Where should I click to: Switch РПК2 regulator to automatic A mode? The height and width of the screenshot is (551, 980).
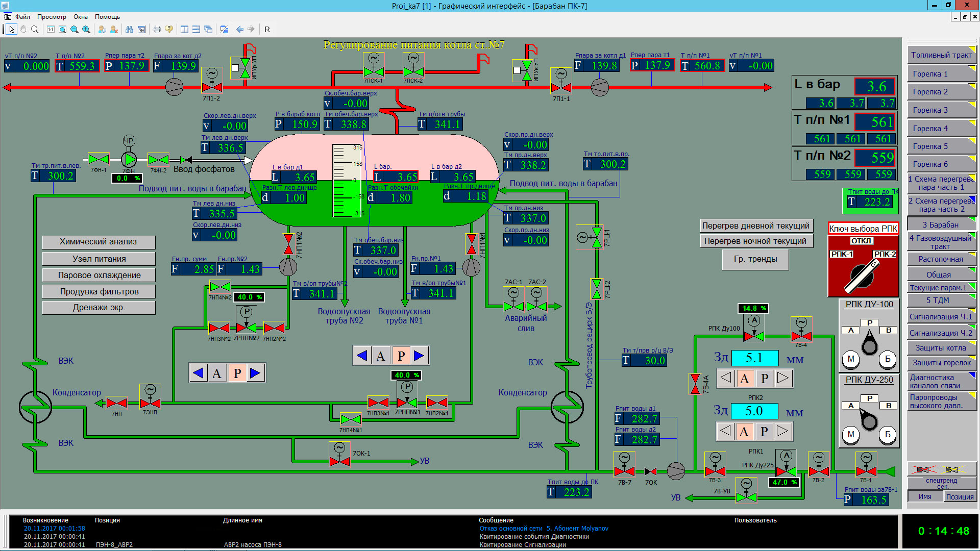tap(745, 379)
